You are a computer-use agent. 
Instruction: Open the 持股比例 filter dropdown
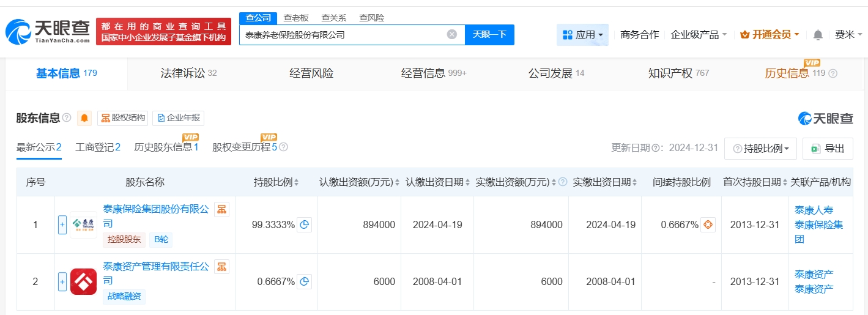(760, 149)
